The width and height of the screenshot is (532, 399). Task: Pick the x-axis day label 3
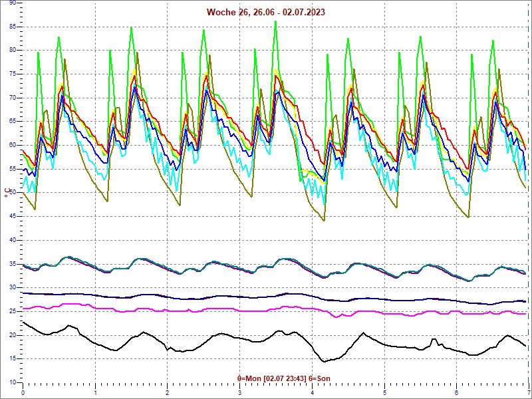click(x=240, y=393)
